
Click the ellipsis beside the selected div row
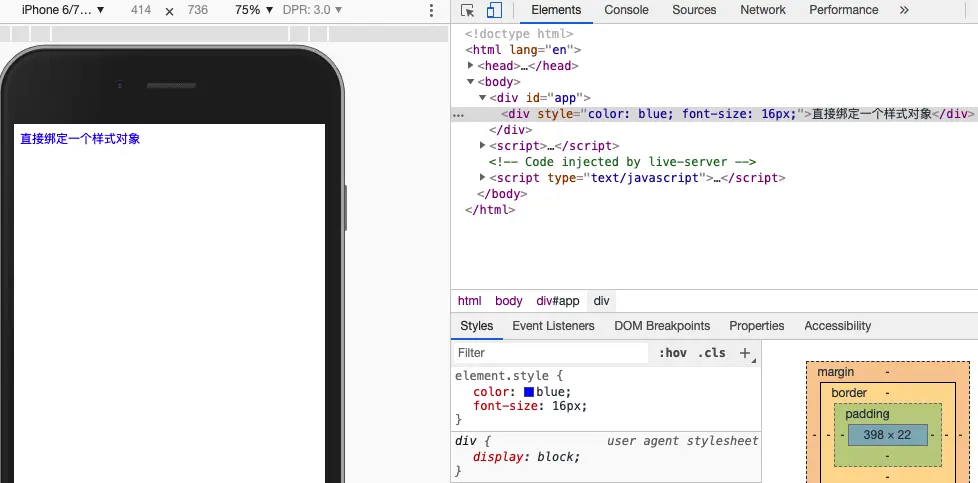coord(458,114)
